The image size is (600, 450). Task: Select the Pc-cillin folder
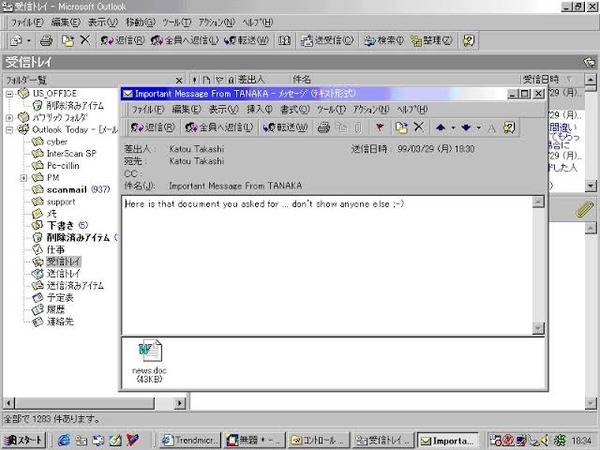63,166
